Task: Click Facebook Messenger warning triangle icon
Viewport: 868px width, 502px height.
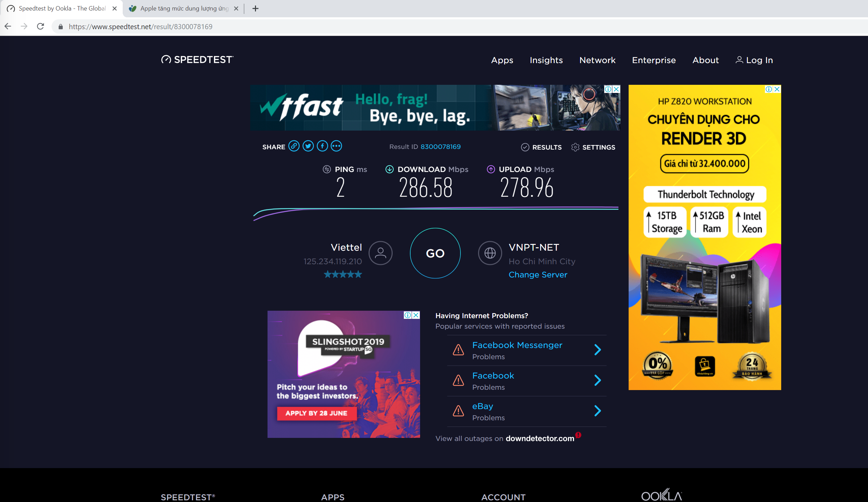Action: [458, 350]
